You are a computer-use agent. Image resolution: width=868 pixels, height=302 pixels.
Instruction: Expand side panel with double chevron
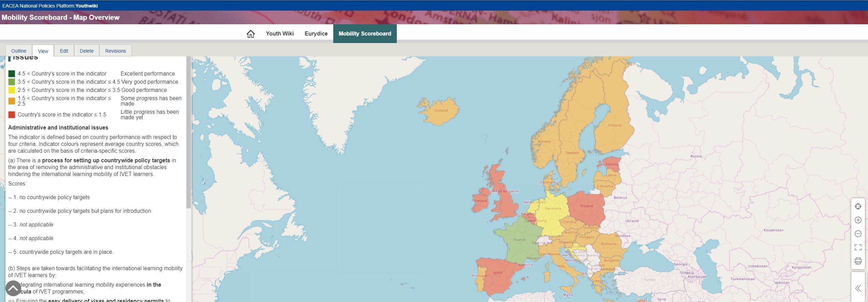point(858,288)
